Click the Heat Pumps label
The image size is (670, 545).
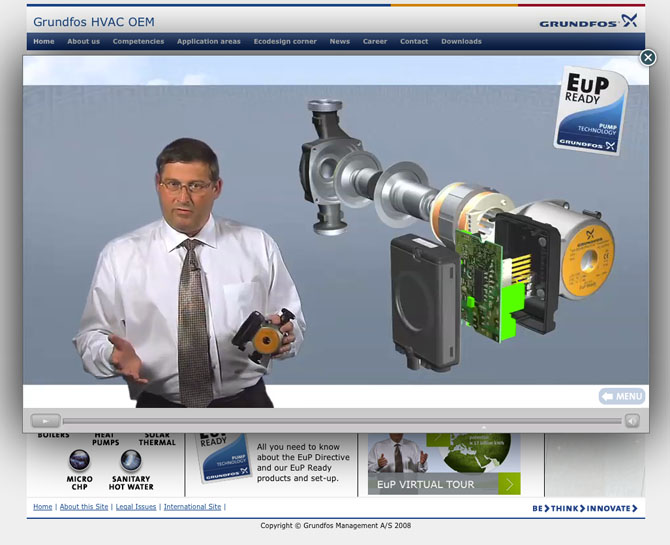(105, 439)
